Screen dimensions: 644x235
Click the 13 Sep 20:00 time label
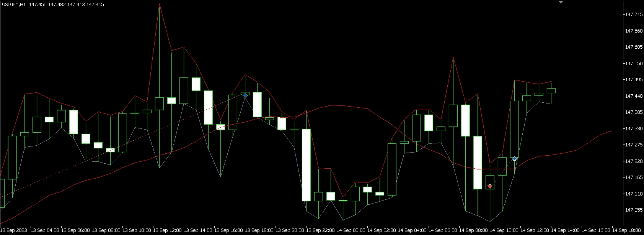click(x=289, y=230)
